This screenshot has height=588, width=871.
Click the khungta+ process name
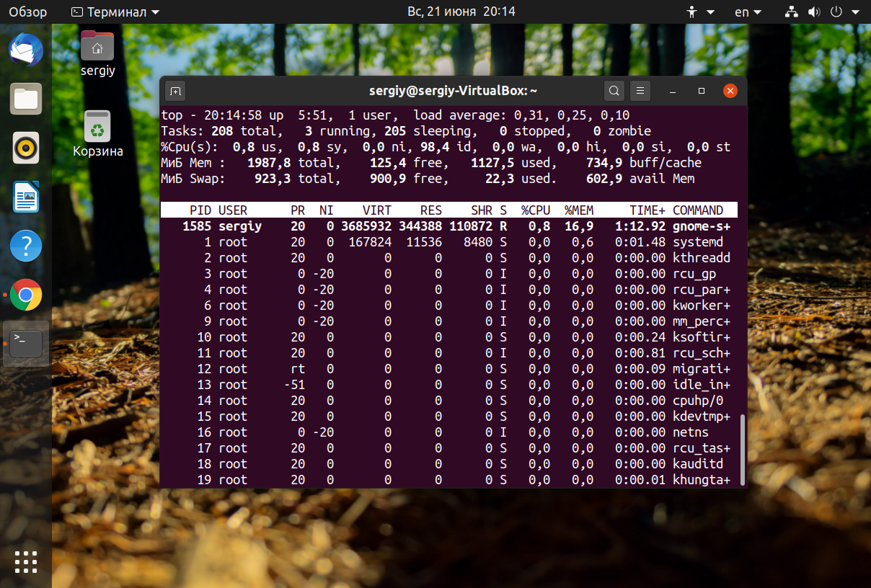click(x=702, y=480)
